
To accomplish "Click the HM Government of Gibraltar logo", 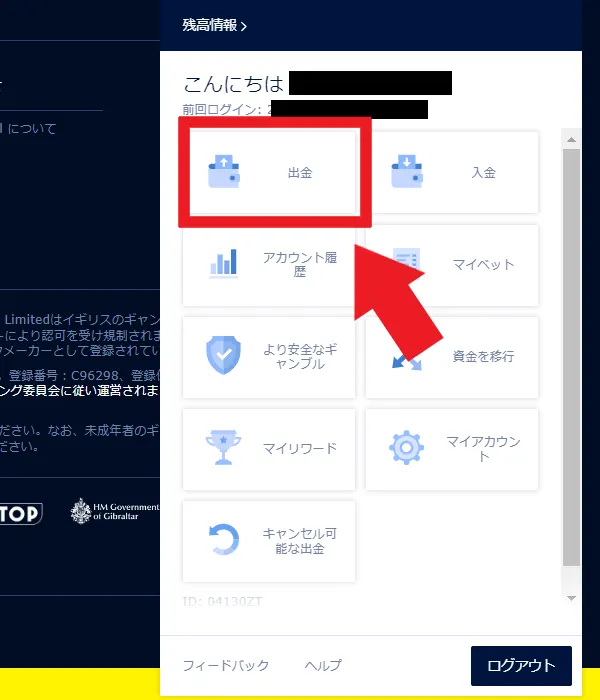I will [x=115, y=511].
